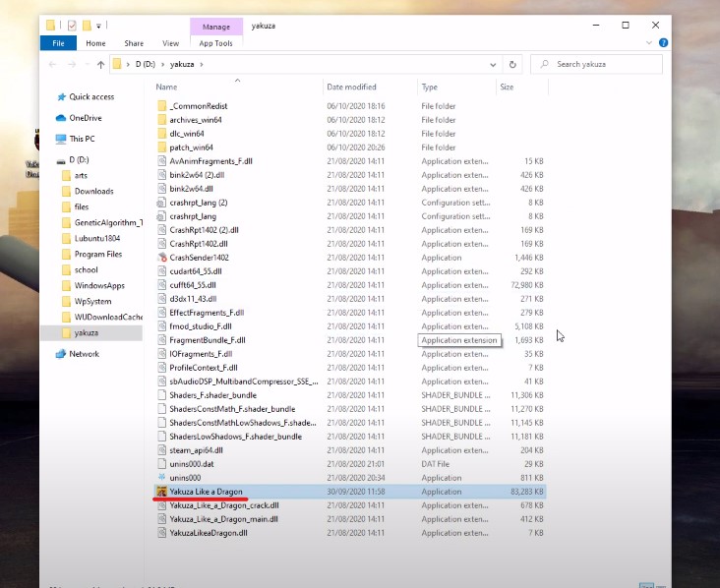Select the _CommonRedist folder icon
The height and width of the screenshot is (588, 720).
point(161,106)
